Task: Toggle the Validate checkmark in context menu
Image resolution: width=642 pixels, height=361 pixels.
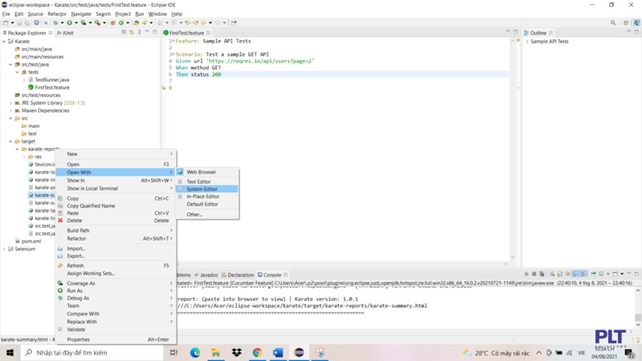Action: (x=60, y=329)
